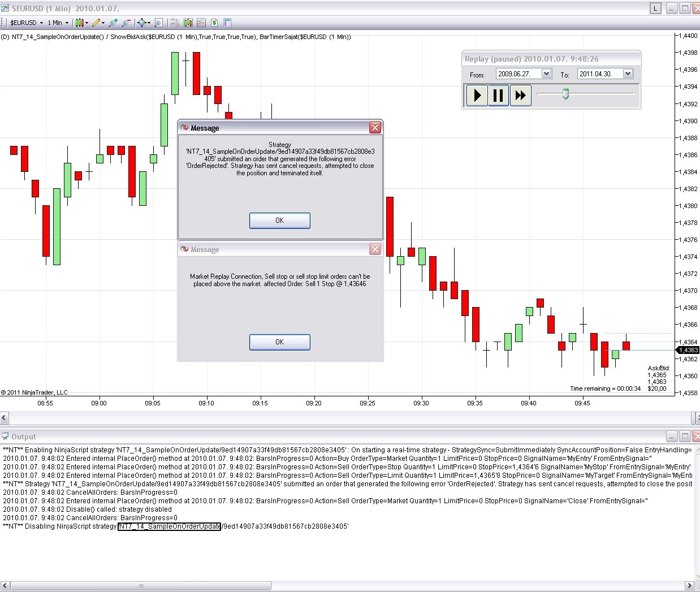
Task: Click the OrderType=Stop 'MyStop' output line
Action: coord(347,467)
